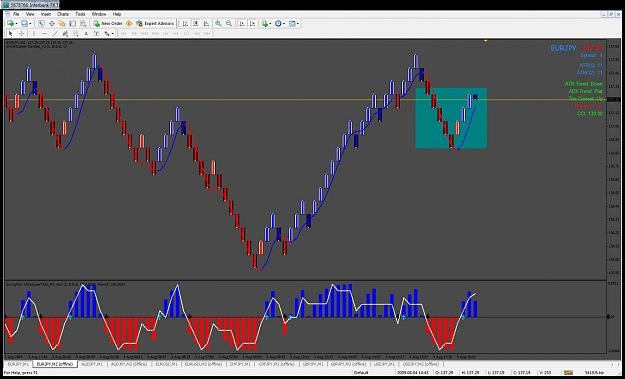Viewport: 625px width, 379px height.
Task: Switch chart to Candlesticks mode
Action: coord(196,24)
